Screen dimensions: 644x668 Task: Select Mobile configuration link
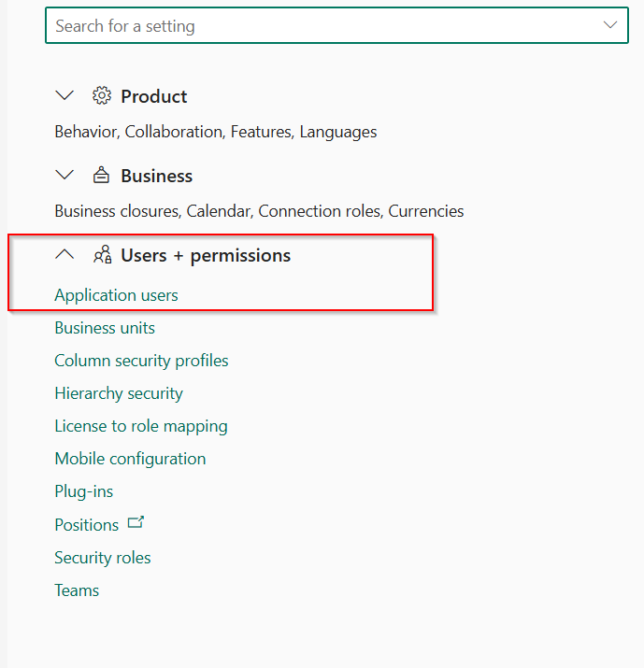pos(130,459)
